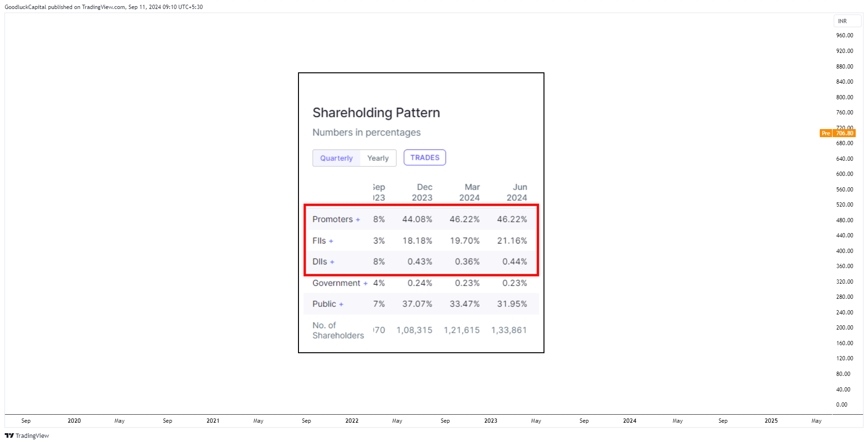Viewport: 868px width, 444px height.
Task: Open the TRADES button
Action: pos(425,157)
